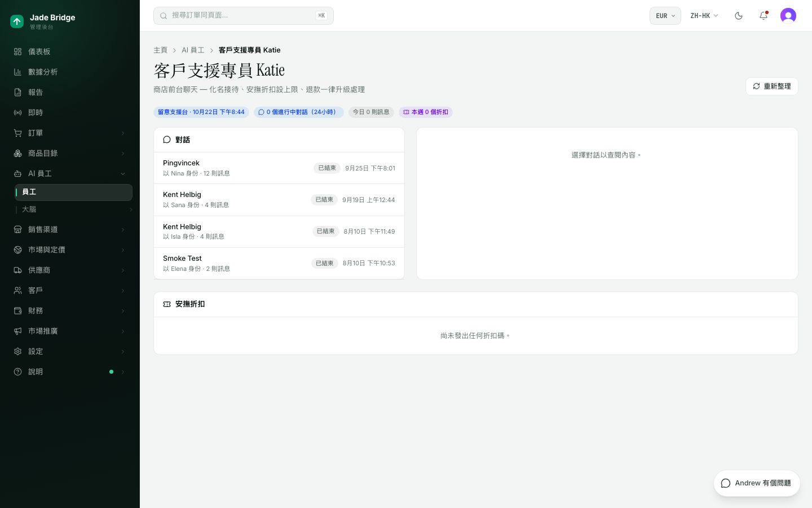This screenshot has height=508, width=812.
Task: Expand the 商品目錄 catalog section
Action: (70, 153)
